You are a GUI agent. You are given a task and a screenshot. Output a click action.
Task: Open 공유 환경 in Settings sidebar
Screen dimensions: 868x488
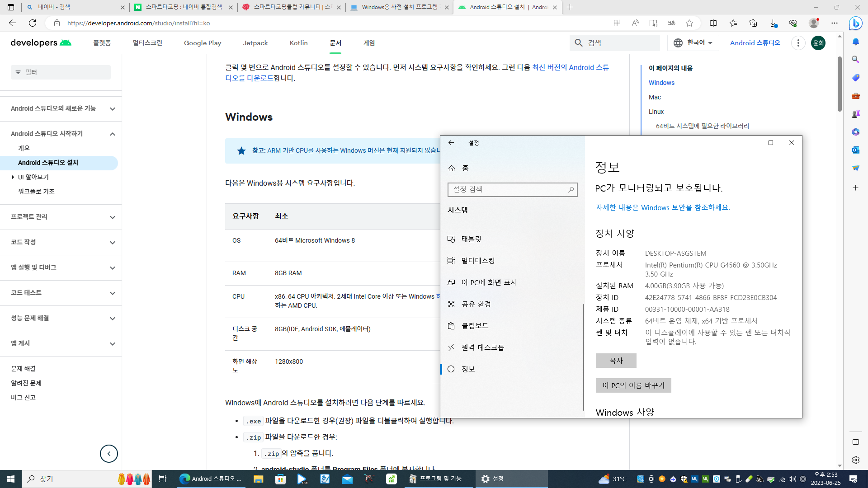click(512, 304)
